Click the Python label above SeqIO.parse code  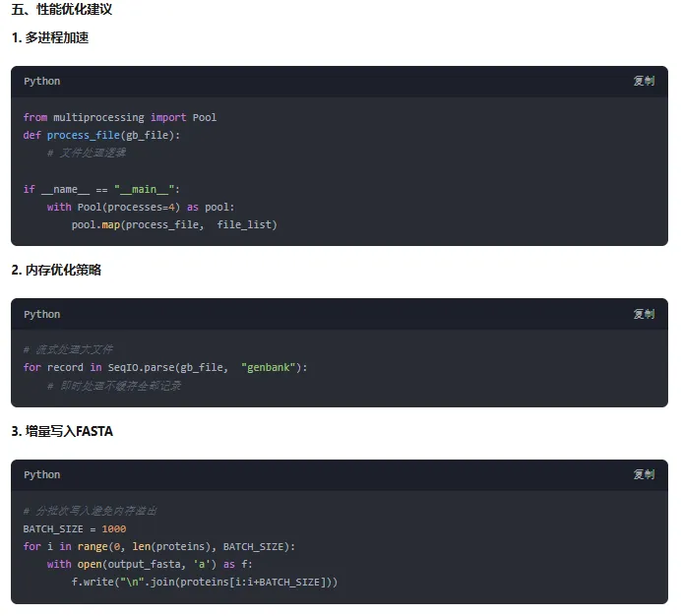(42, 315)
